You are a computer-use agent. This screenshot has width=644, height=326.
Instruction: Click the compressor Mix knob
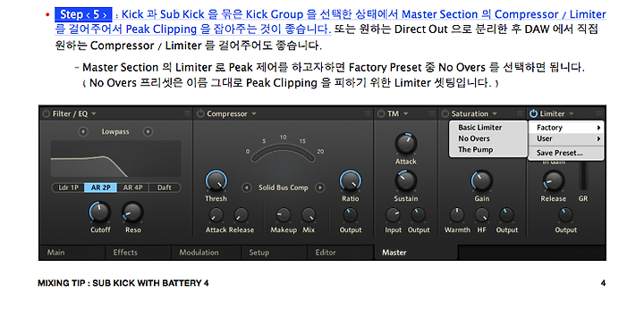pos(309,214)
